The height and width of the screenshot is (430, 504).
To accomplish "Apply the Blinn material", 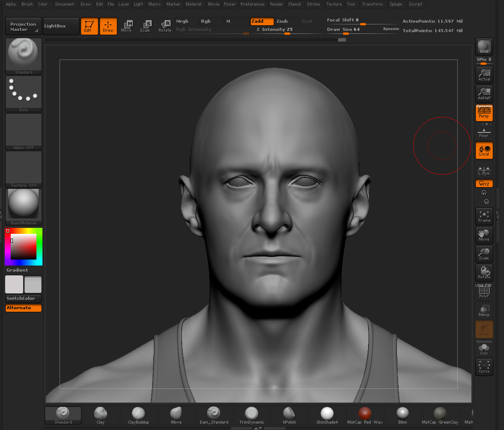I will (x=402, y=415).
